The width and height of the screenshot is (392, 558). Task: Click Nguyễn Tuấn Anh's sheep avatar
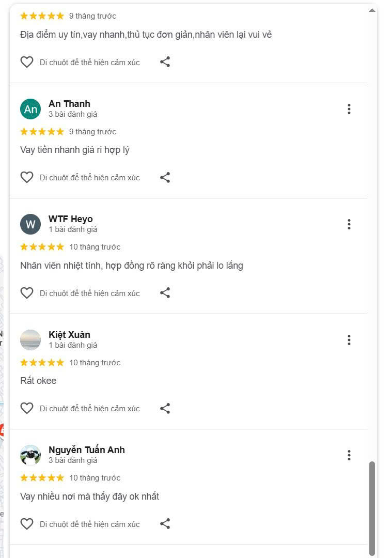(x=30, y=455)
